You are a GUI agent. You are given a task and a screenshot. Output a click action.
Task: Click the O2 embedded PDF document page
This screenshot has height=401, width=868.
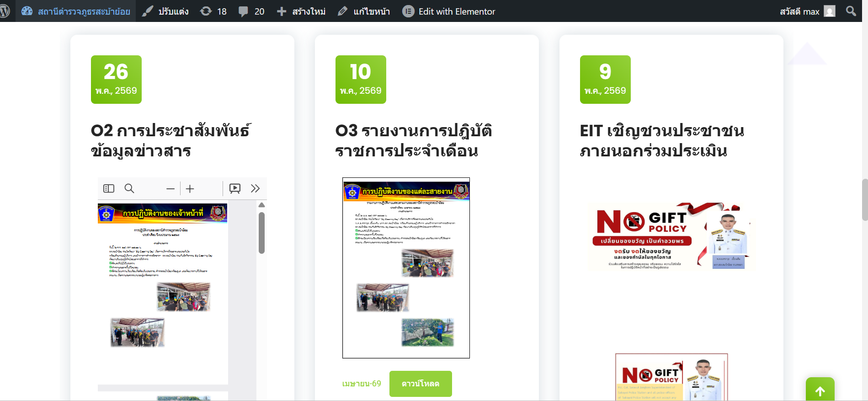click(x=163, y=294)
